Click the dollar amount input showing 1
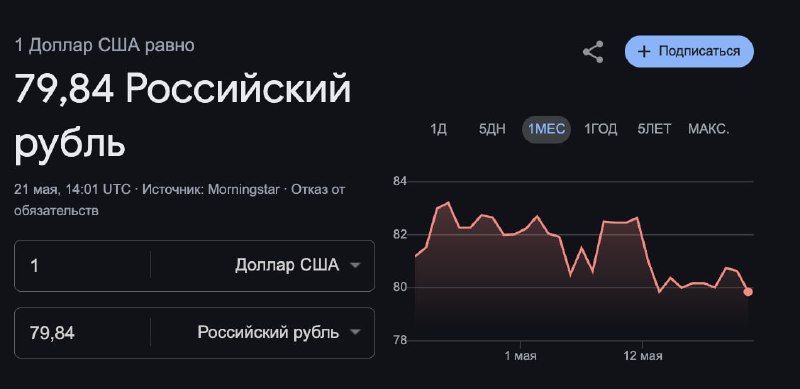This screenshot has height=389, width=800. [x=83, y=265]
